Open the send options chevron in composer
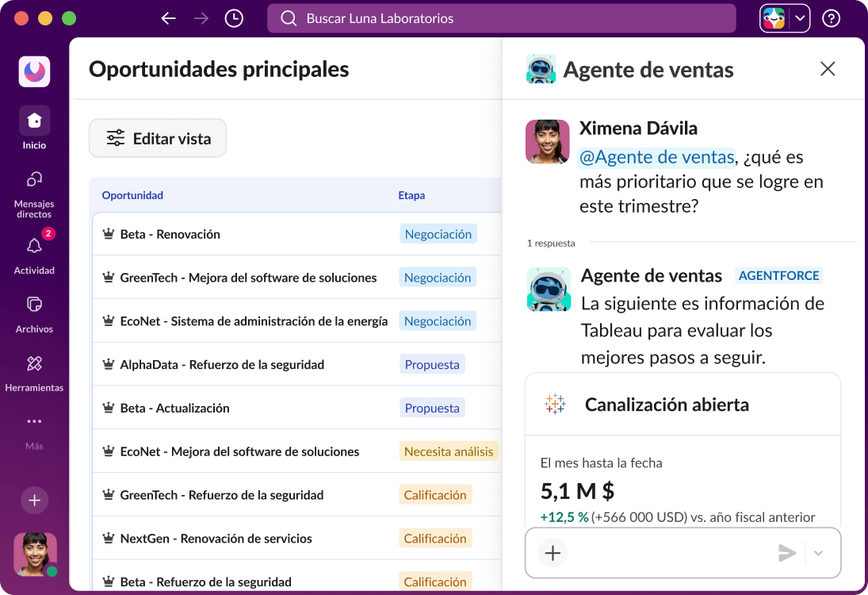Image resolution: width=868 pixels, height=595 pixels. pyautogui.click(x=817, y=553)
